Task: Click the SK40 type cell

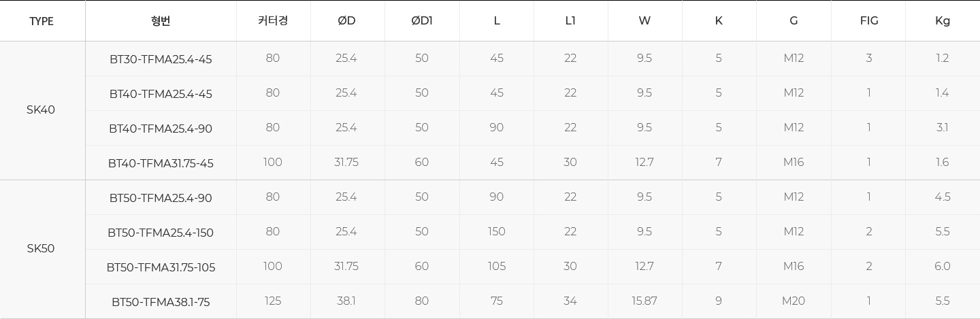Action: click(x=41, y=110)
